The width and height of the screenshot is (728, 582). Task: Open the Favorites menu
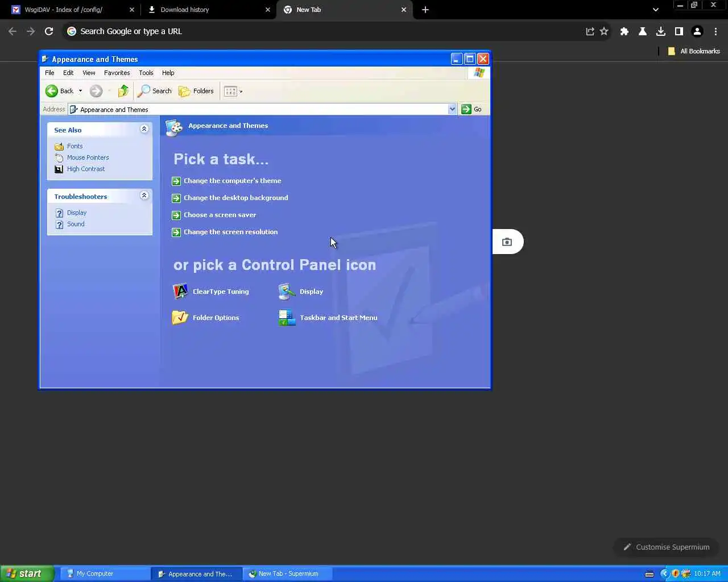click(x=117, y=73)
